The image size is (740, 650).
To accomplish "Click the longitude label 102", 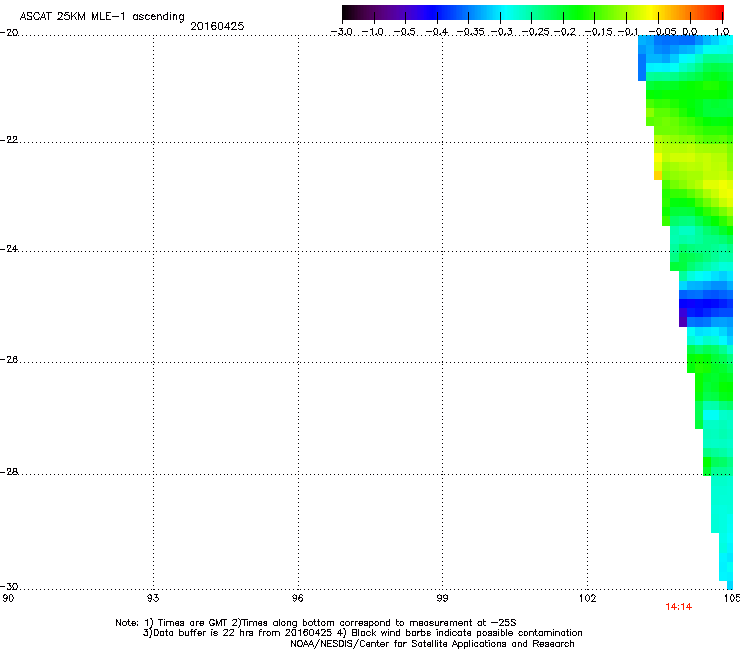I will click(x=587, y=598).
